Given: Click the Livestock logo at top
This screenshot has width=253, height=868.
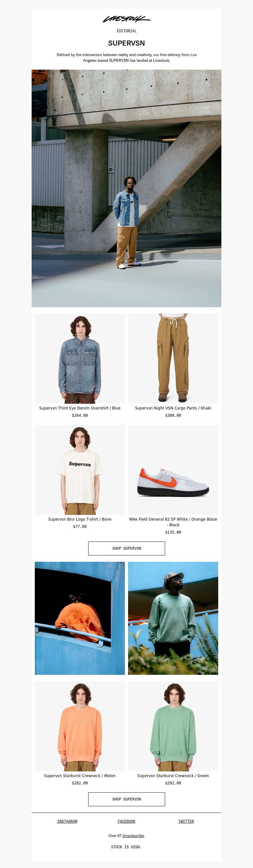Looking at the screenshot, I should (x=126, y=19).
